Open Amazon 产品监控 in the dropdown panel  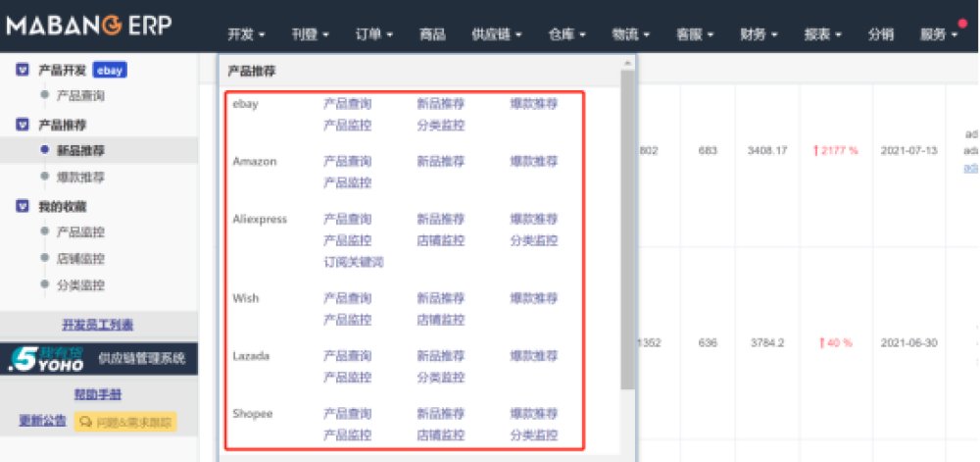click(x=348, y=182)
